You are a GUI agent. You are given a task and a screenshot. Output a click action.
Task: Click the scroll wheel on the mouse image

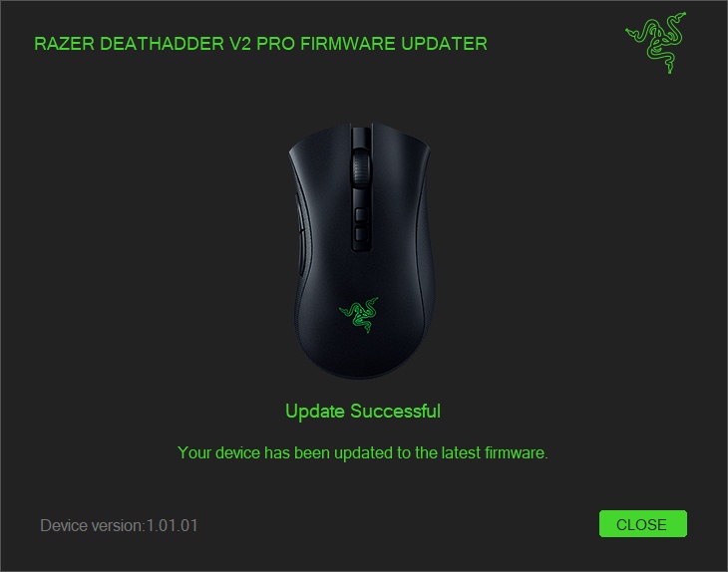pos(360,168)
